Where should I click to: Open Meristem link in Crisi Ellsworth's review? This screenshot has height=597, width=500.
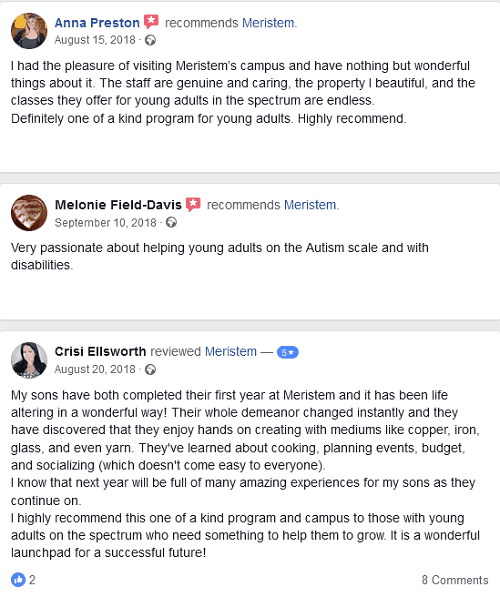tap(231, 351)
